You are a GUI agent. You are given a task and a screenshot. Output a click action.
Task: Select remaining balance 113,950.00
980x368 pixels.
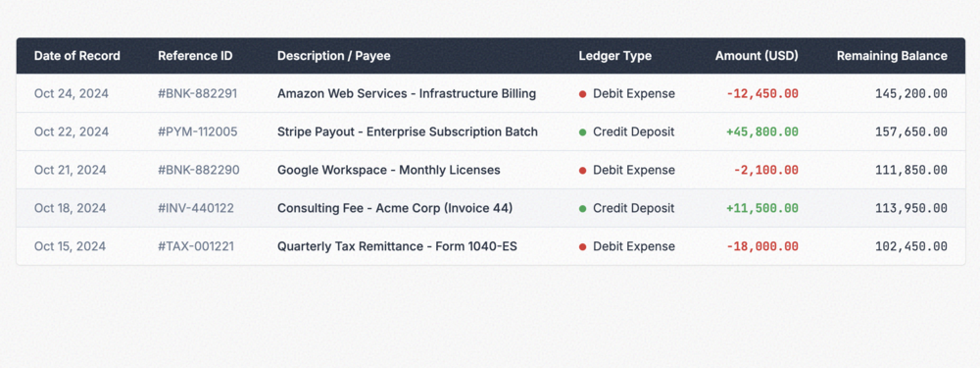pos(911,208)
